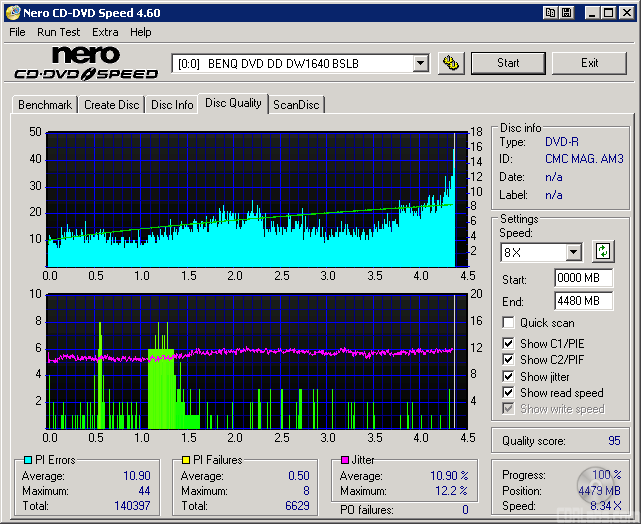Open the BENQ drive selection dropdown
Image resolution: width=641 pixels, height=524 pixels.
(x=420, y=63)
